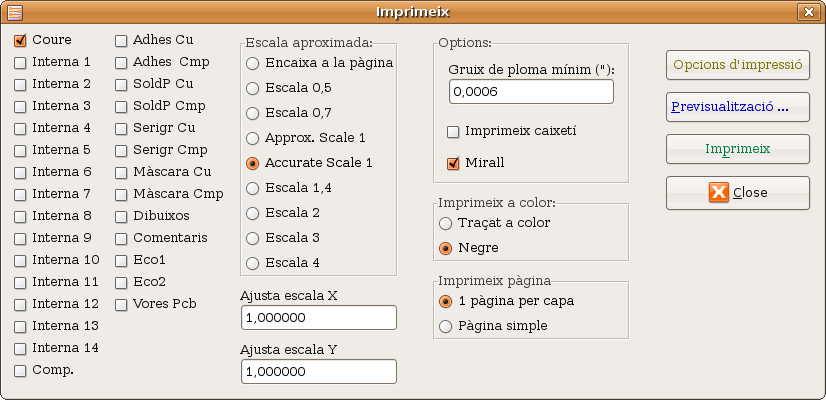Focus the Ajusta escala X field
Image resolution: width=826 pixels, height=400 pixels.
point(319,318)
